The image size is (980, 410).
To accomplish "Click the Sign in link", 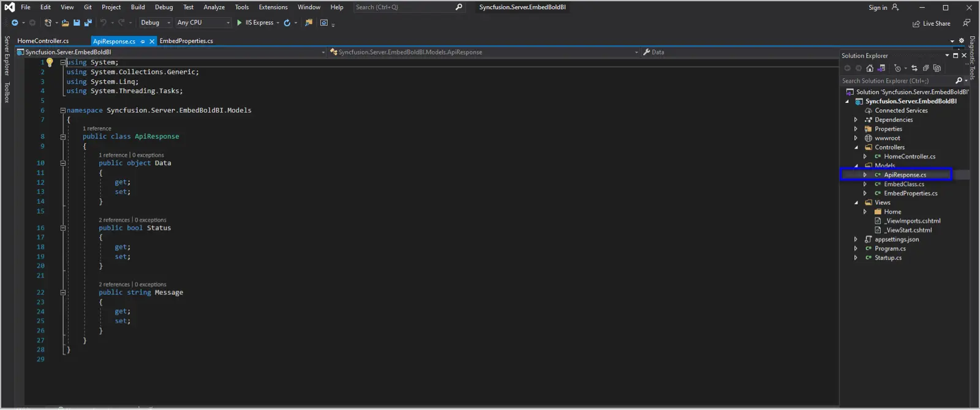I will 878,7.
